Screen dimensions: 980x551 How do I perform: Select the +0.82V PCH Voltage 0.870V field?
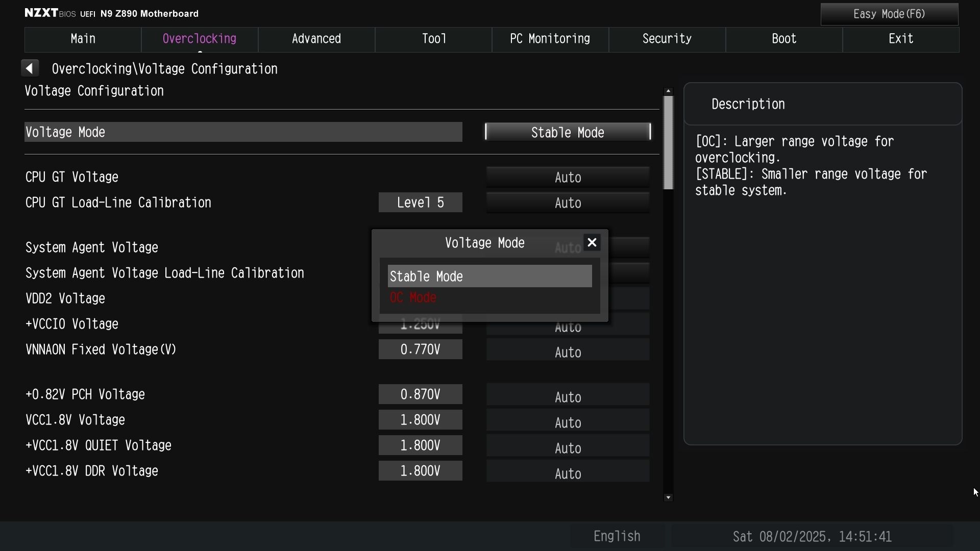(420, 394)
